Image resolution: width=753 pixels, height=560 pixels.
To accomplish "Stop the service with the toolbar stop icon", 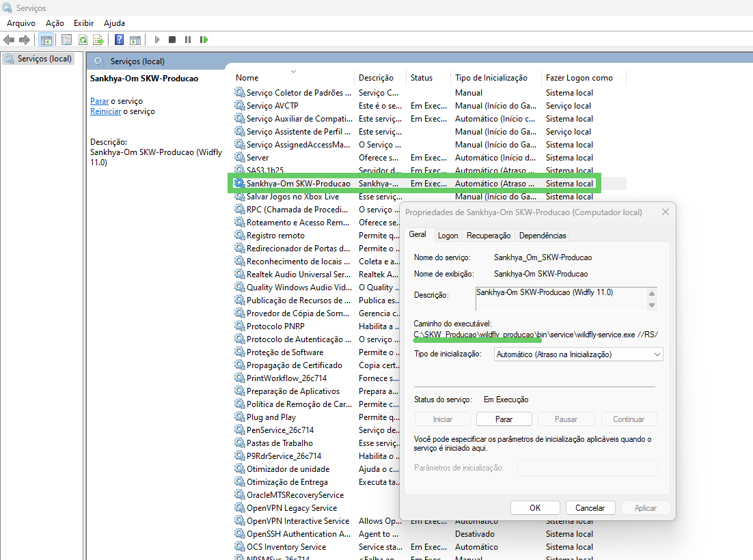I will 172,40.
